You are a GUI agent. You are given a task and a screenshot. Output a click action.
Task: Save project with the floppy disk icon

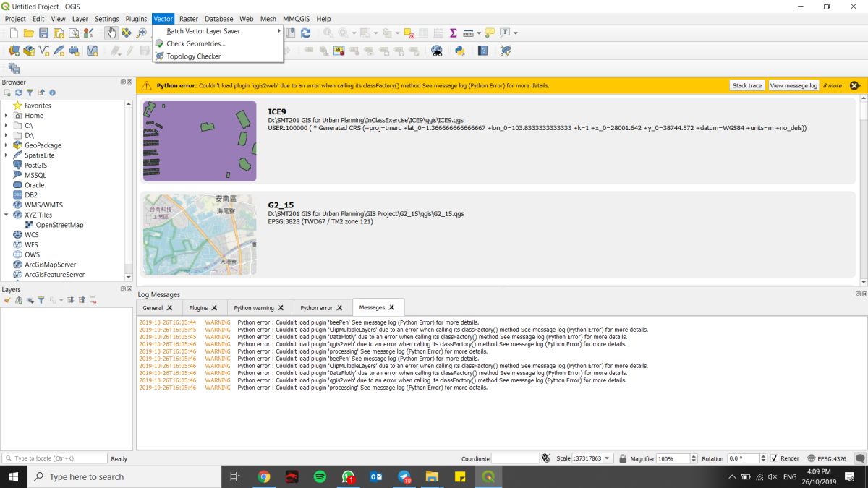43,33
